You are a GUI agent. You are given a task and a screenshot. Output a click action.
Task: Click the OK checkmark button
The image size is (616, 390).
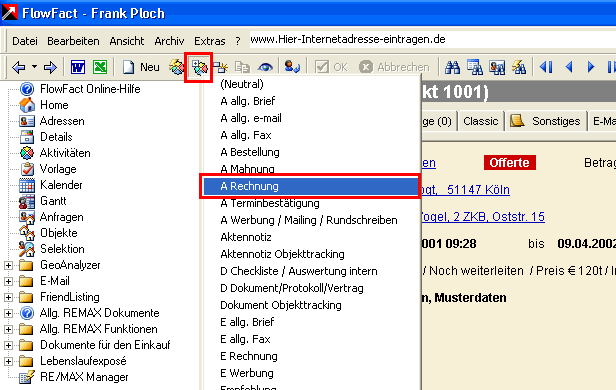[x=331, y=67]
